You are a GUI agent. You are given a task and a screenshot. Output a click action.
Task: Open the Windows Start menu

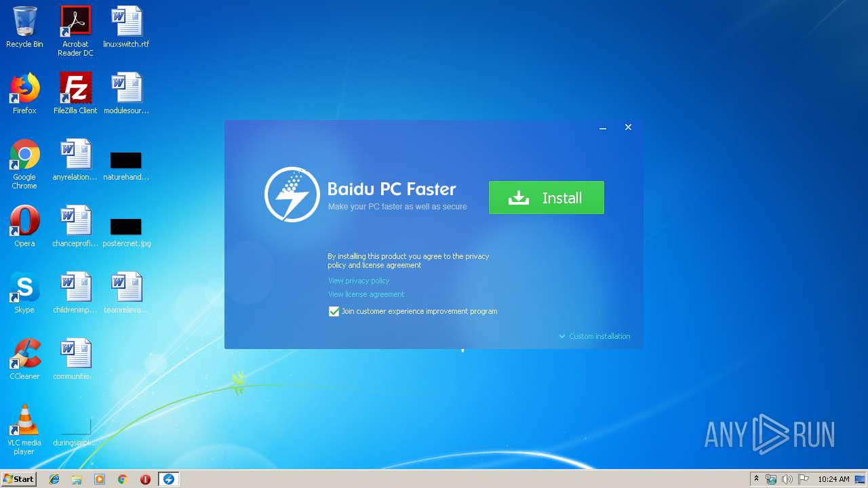tap(19, 479)
